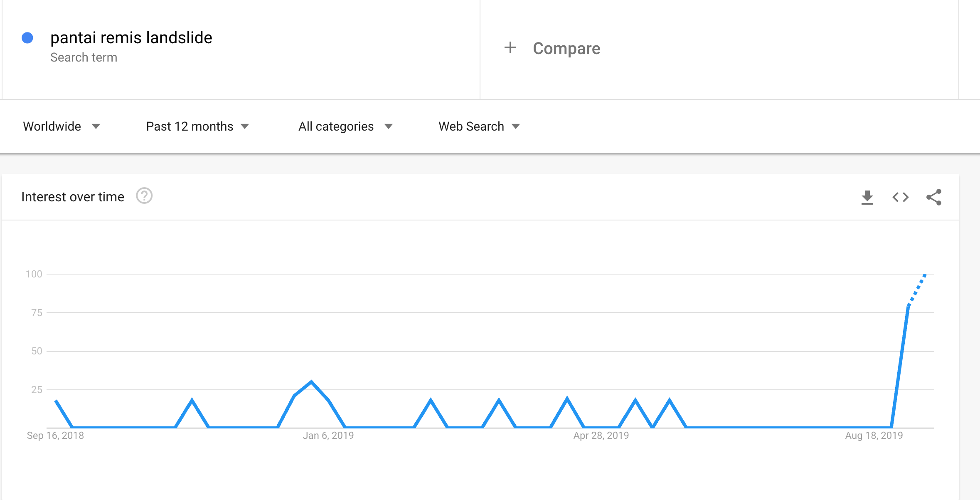Expand the All categories dropdown
The width and height of the screenshot is (980, 500).
click(345, 126)
